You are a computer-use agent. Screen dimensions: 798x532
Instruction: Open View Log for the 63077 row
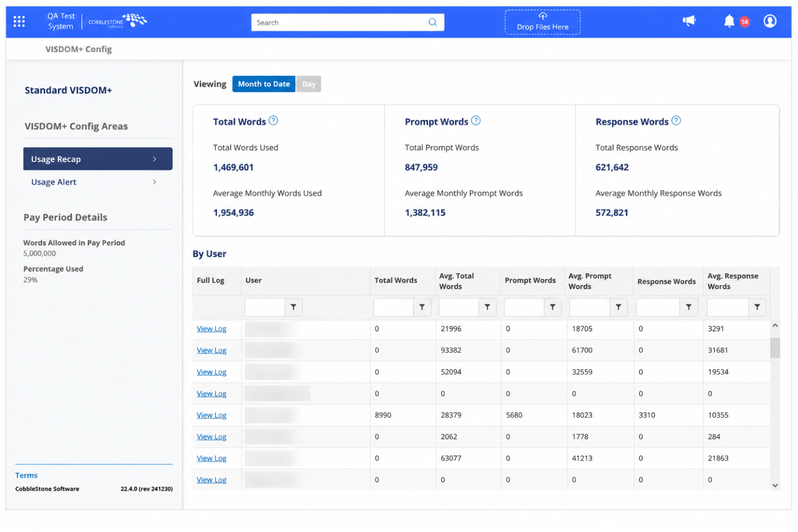click(x=211, y=458)
